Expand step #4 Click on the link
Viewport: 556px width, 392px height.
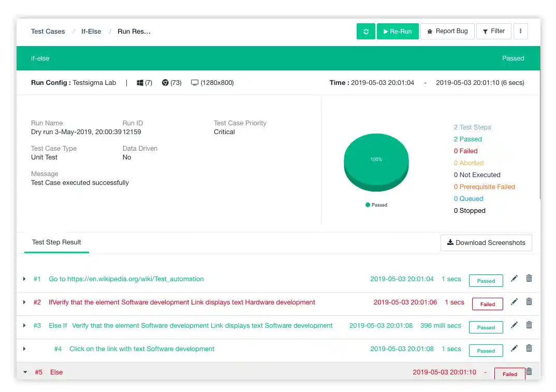(24, 349)
